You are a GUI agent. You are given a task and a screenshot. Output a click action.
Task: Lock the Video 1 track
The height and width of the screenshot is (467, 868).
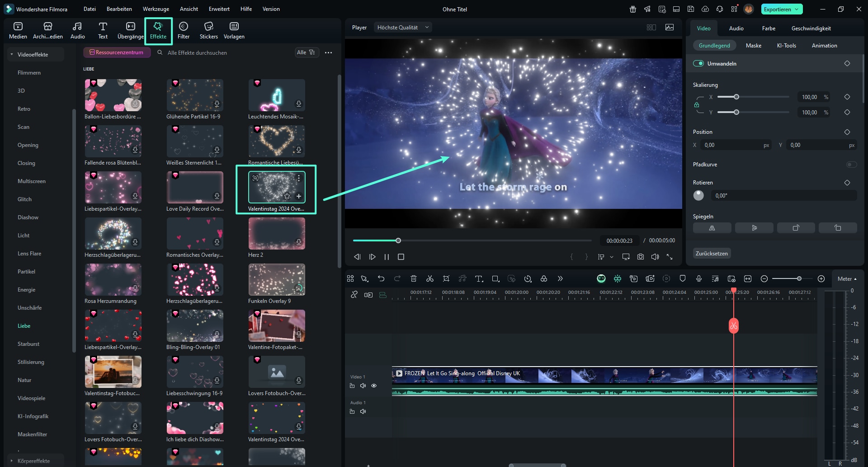click(352, 386)
